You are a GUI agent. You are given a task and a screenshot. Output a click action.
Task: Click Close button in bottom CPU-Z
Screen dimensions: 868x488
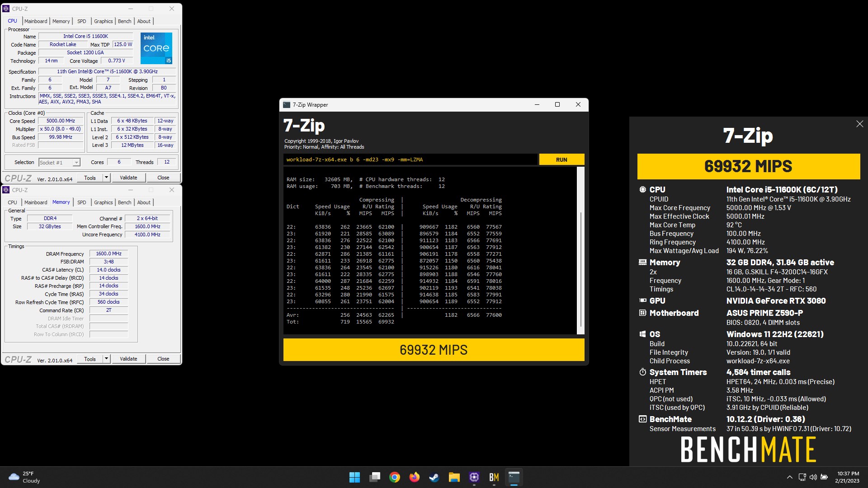click(x=163, y=359)
